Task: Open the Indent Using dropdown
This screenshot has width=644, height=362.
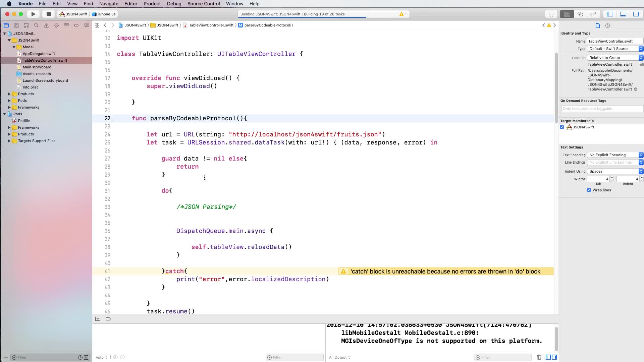Action: [x=615, y=171]
